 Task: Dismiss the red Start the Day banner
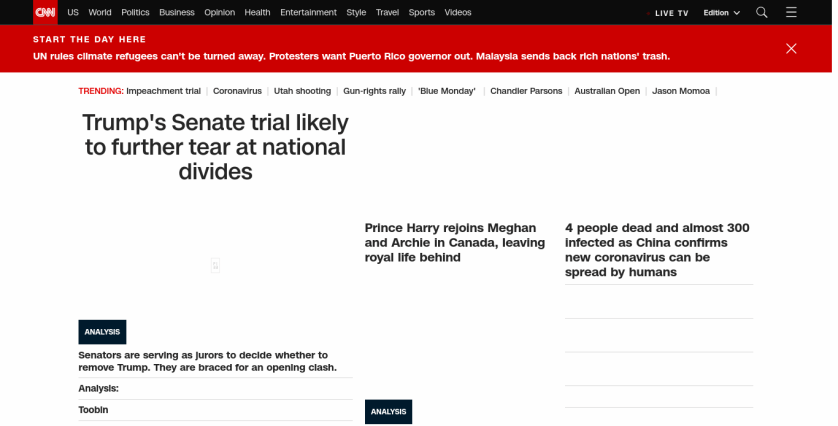click(x=791, y=48)
